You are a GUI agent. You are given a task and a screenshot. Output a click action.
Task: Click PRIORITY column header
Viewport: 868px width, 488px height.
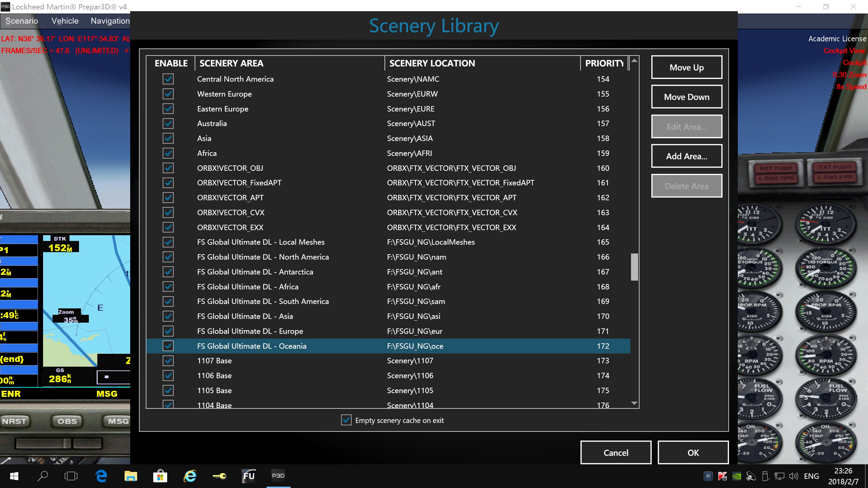pos(605,63)
